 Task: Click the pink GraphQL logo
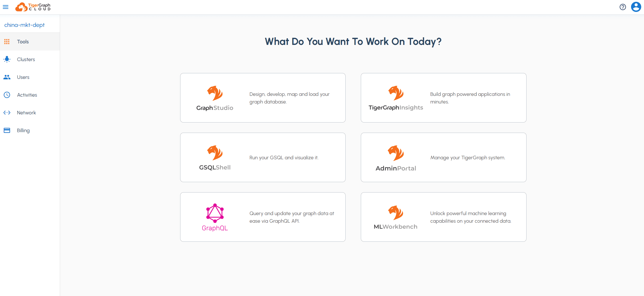click(x=215, y=213)
